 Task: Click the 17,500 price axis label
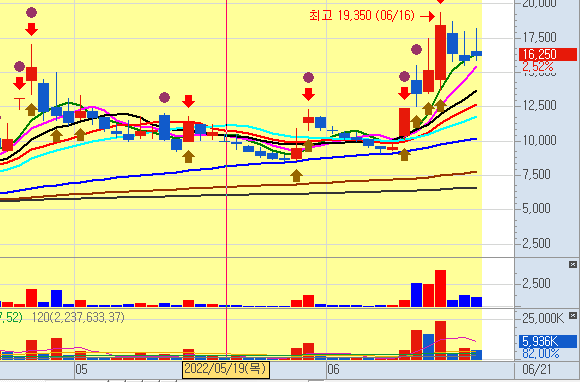539,37
